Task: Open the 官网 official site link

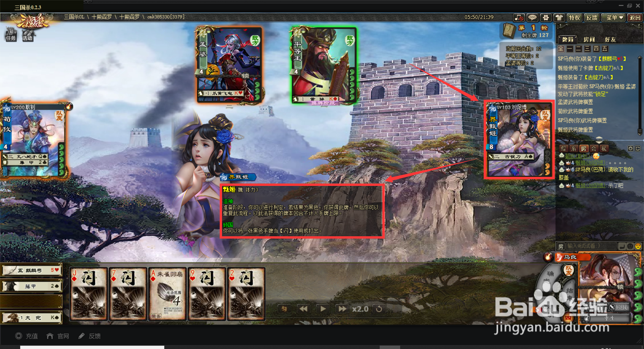Action: [58, 336]
